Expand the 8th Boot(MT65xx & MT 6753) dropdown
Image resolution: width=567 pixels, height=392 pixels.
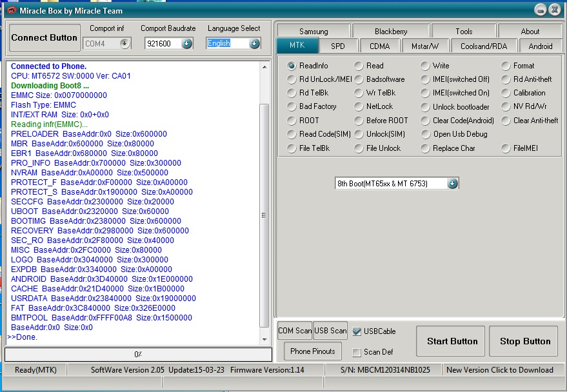coord(452,184)
